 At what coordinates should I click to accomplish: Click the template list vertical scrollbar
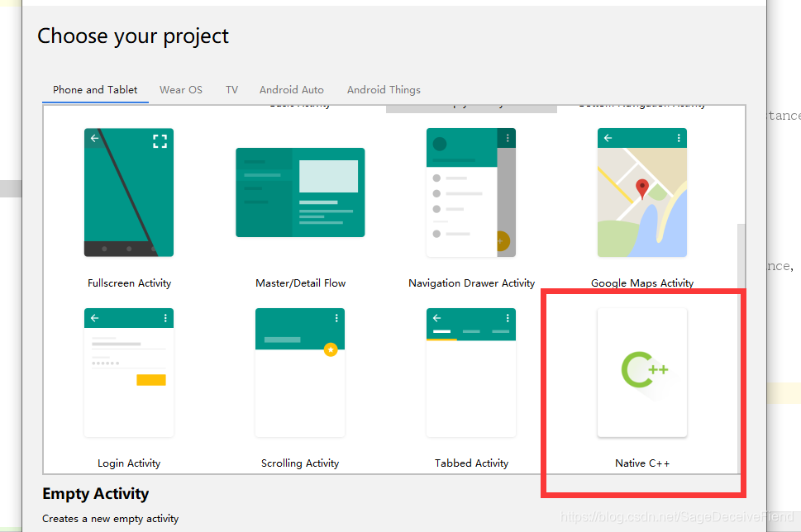click(x=741, y=347)
